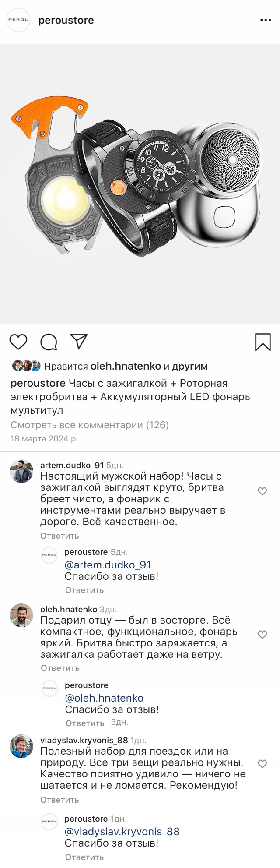The image size is (280, 868).
Task: Open artem.dudko_91's avatar
Action: pos(21,471)
